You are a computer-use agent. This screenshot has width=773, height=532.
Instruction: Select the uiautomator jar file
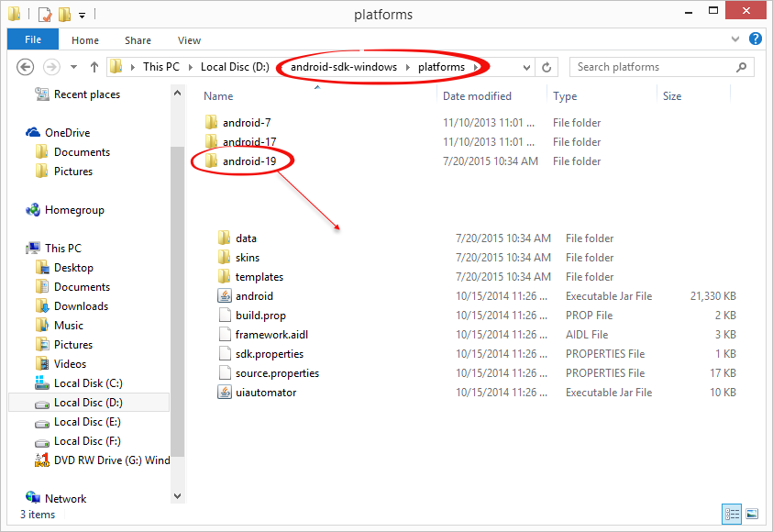click(265, 393)
